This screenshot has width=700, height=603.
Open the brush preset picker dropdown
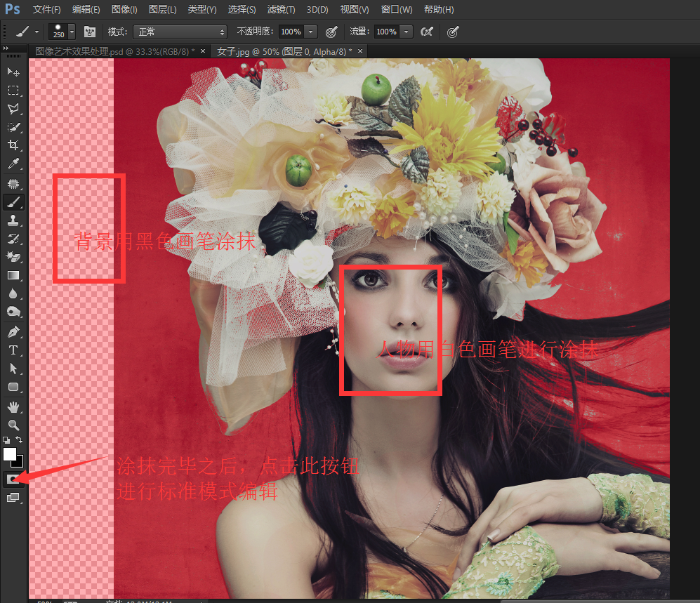click(x=71, y=32)
